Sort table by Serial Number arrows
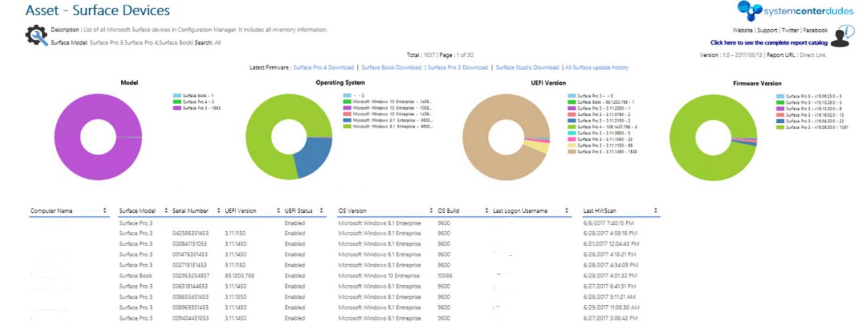868x330 pixels. pyautogui.click(x=219, y=211)
